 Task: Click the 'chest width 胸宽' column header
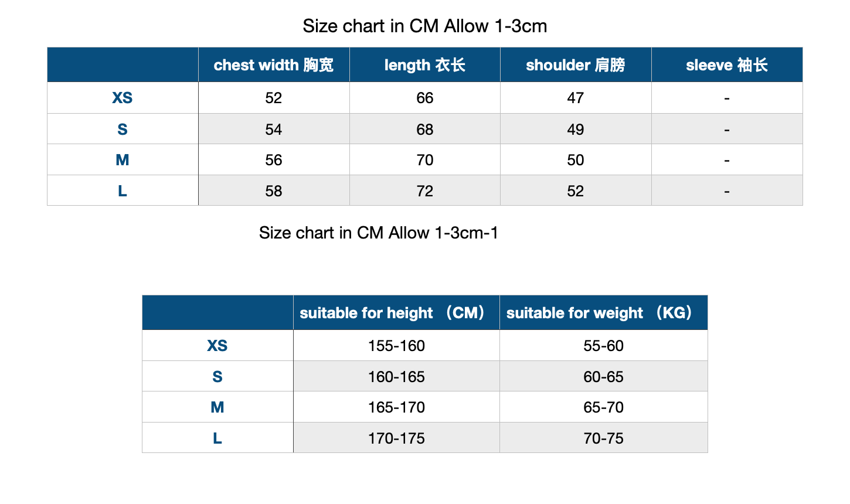coord(274,65)
